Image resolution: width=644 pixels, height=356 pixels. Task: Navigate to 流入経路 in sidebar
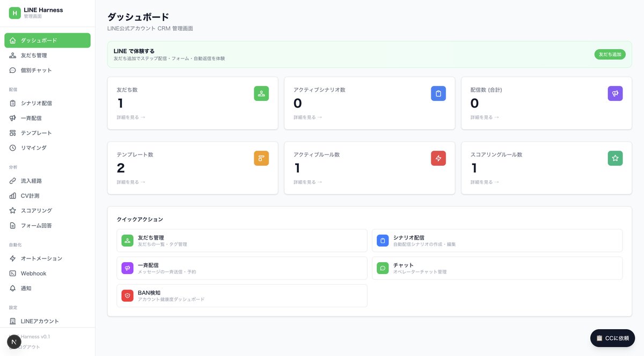47,181
